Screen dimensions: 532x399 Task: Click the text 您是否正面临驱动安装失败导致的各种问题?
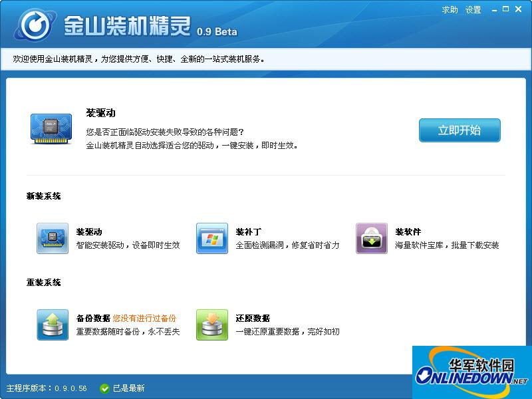(x=165, y=132)
